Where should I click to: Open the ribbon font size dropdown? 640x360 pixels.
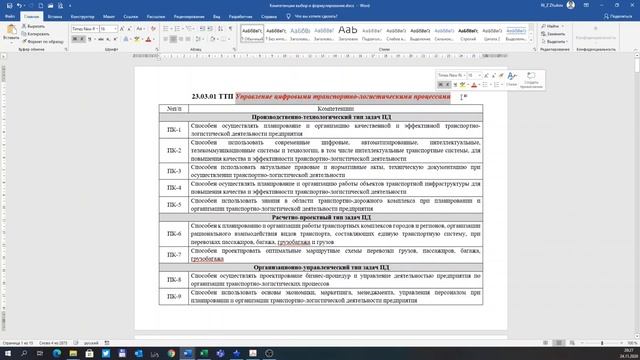(116, 29)
